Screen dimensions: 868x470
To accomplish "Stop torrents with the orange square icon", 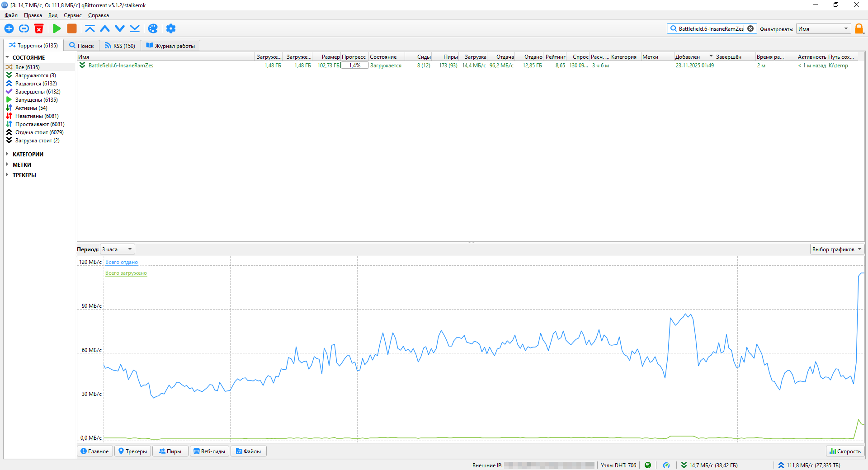I will point(71,28).
